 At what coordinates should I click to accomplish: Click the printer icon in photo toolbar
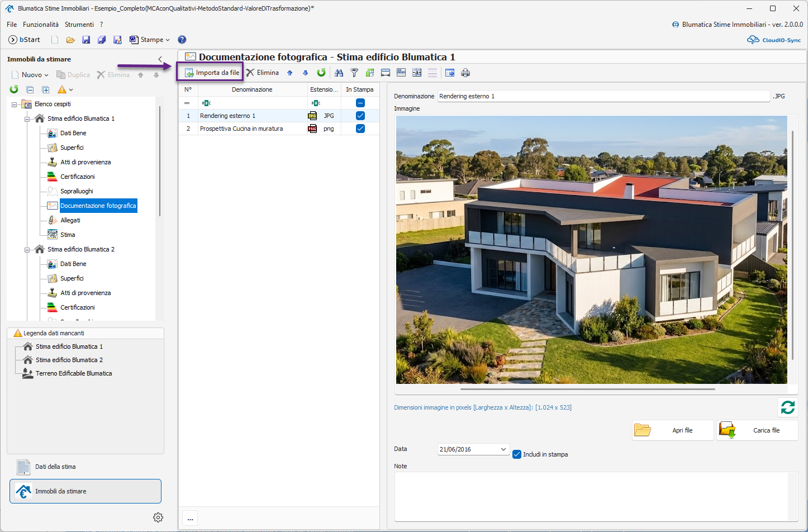tap(465, 73)
